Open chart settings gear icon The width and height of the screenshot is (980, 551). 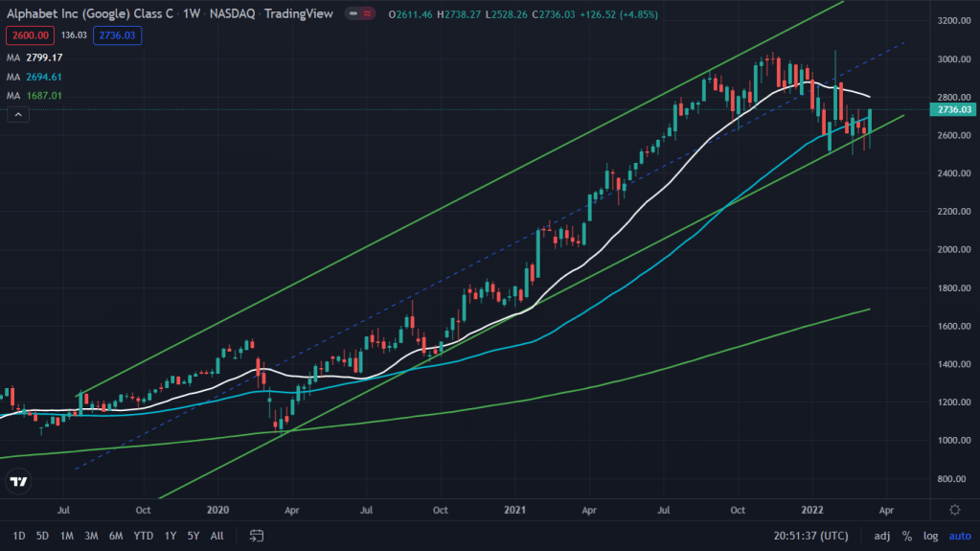(x=954, y=510)
